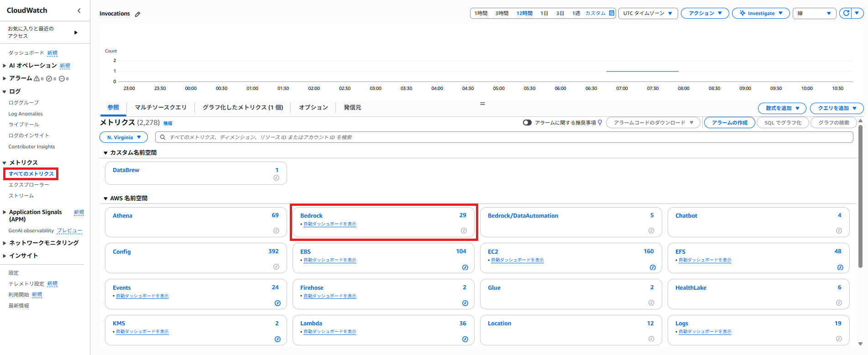This screenshot has height=355, width=868.
Task: Select the 3日 time range
Action: (x=560, y=13)
